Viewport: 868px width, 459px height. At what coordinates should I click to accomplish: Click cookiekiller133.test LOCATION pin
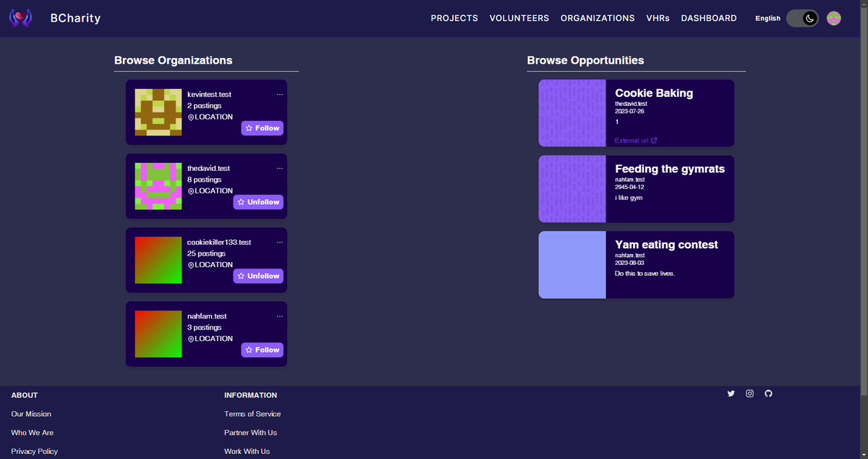click(x=191, y=265)
